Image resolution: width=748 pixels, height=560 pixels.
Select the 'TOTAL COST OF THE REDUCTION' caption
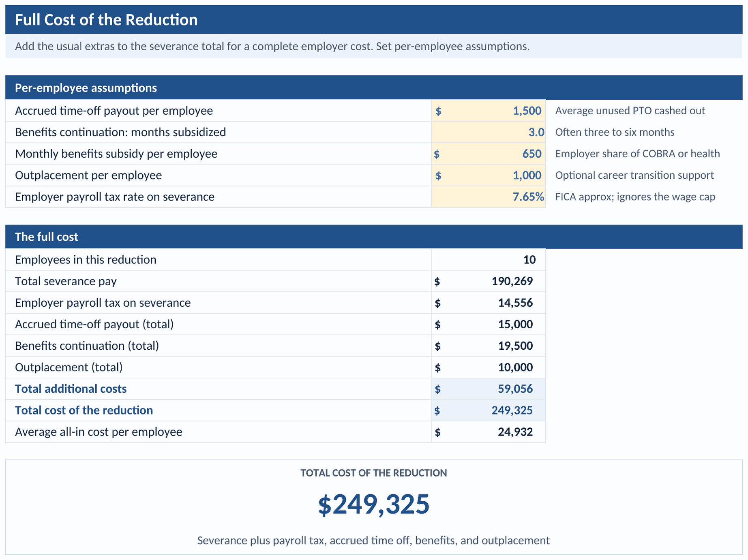click(x=373, y=473)
